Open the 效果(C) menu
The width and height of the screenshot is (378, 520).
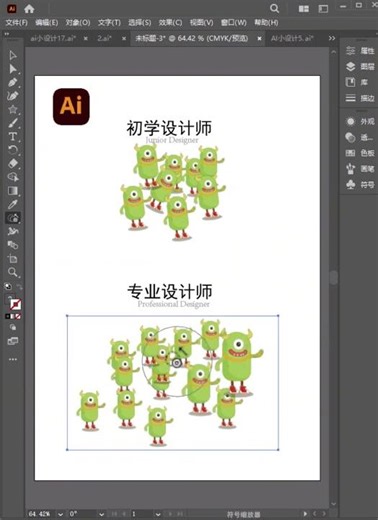tap(170, 23)
